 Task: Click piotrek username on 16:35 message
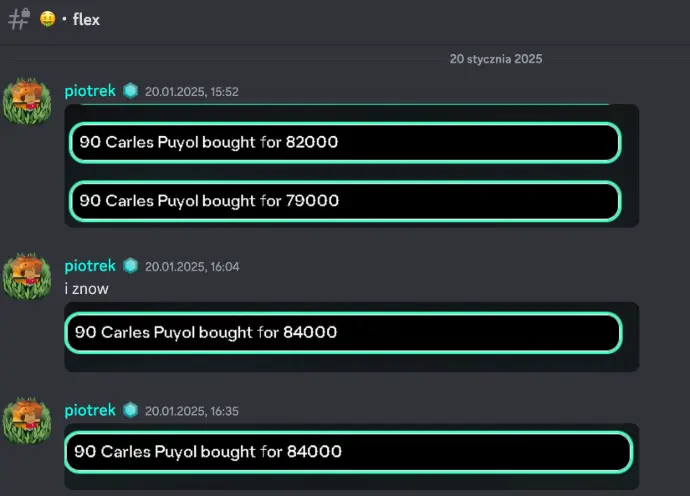click(x=90, y=410)
